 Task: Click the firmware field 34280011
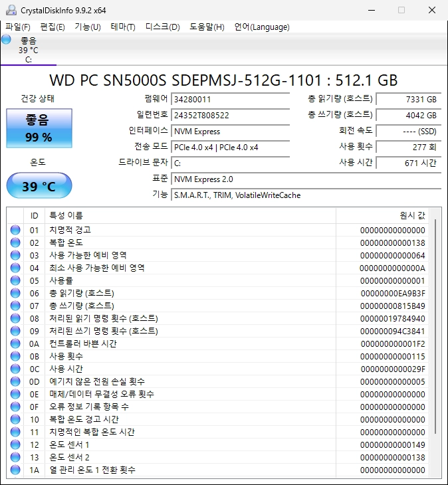tap(231, 99)
